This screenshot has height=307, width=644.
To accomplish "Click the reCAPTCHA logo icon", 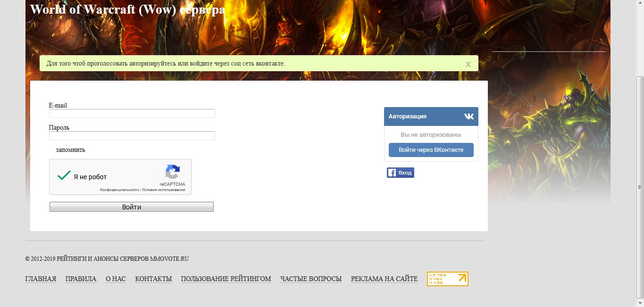I will (x=172, y=172).
